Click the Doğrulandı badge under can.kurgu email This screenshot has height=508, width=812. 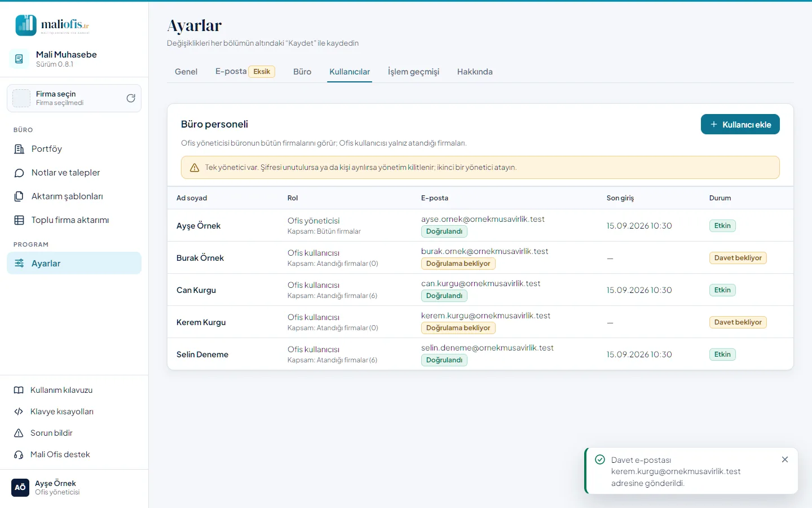click(444, 296)
